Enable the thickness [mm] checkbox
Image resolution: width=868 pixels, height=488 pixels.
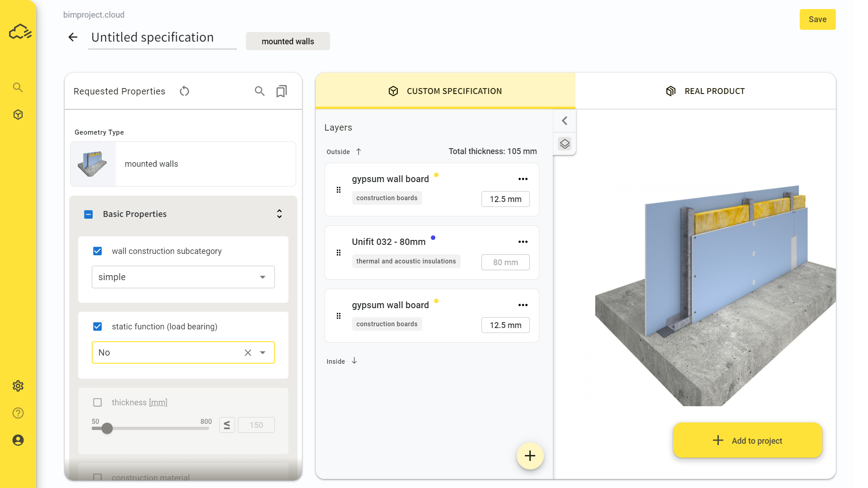coord(98,403)
